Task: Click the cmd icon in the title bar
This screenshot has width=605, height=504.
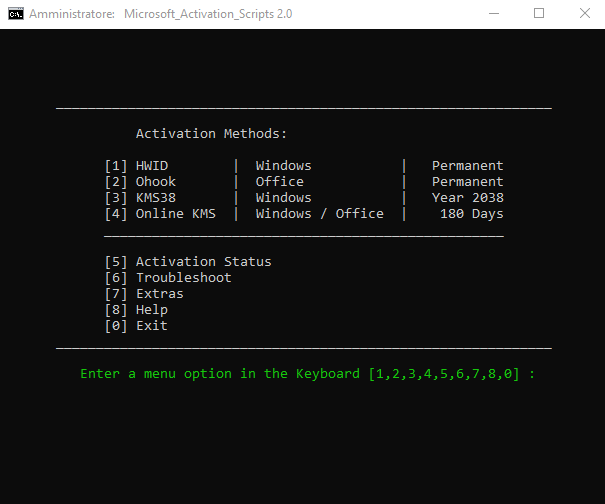Action: tap(16, 14)
